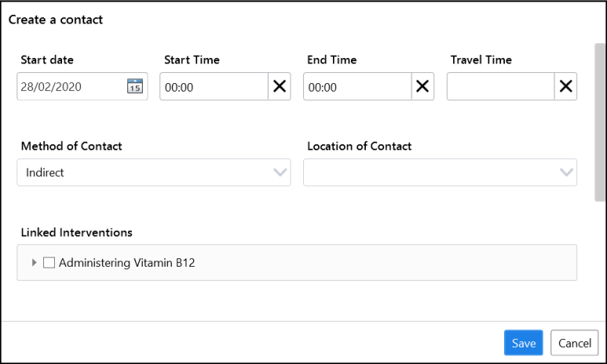Clear the Travel Time with X icon
Screen dimensions: 607x364
(565, 86)
